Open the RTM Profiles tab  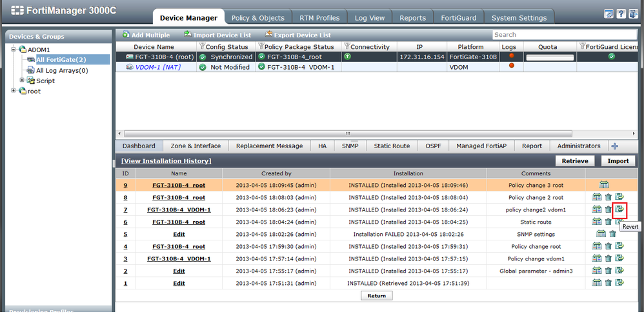319,17
